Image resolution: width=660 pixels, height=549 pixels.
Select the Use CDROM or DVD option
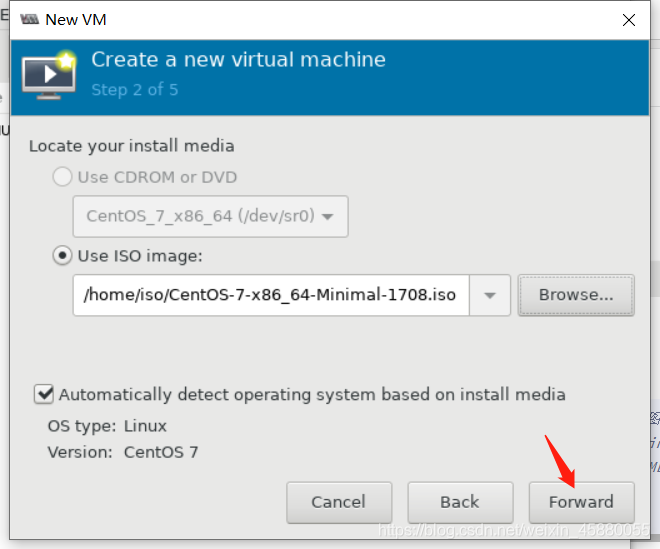[x=62, y=176]
